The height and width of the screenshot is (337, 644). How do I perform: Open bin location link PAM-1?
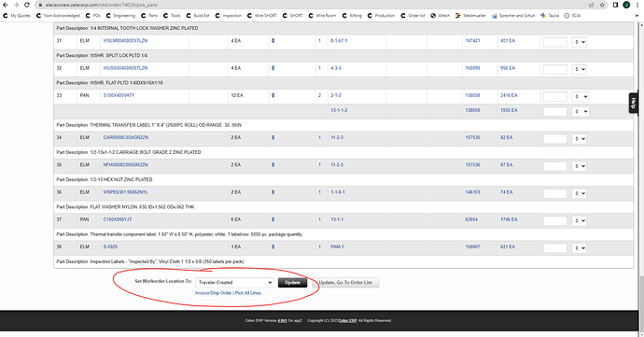tap(337, 247)
